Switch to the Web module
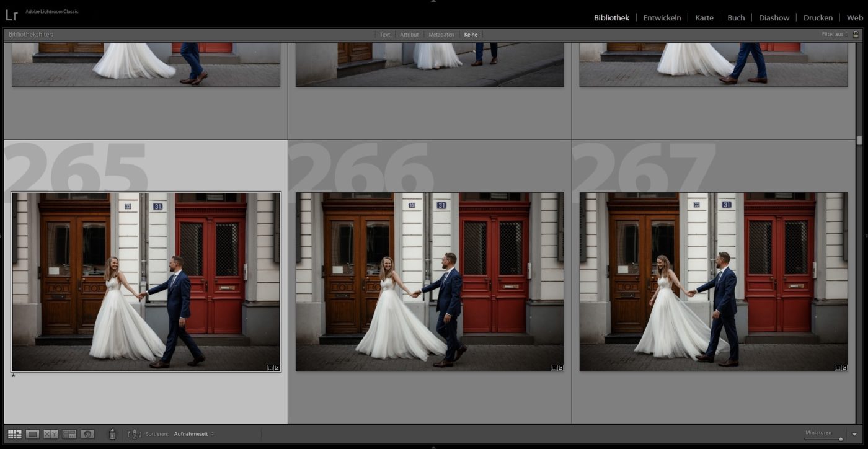Screen dimensions: 868x449 click(x=855, y=18)
